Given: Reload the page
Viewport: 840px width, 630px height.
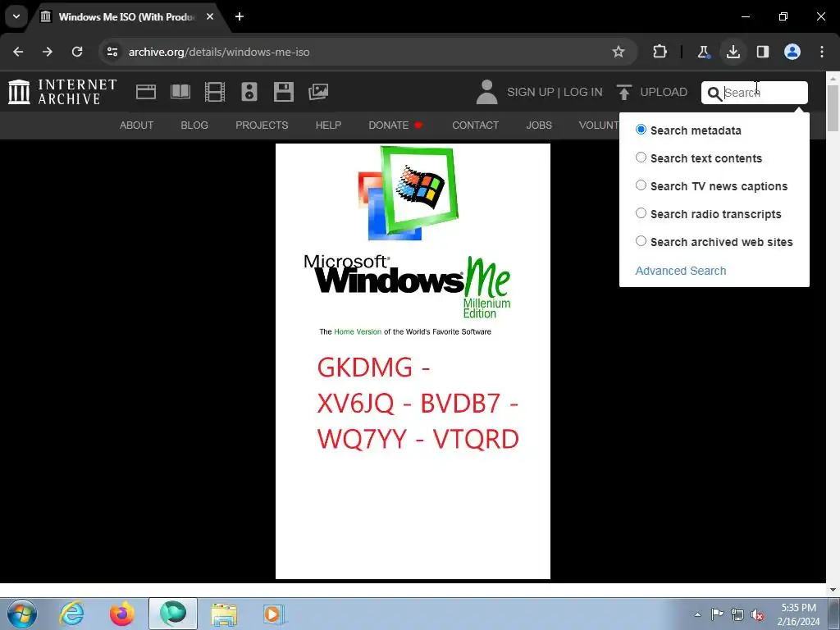Looking at the screenshot, I should 77,52.
